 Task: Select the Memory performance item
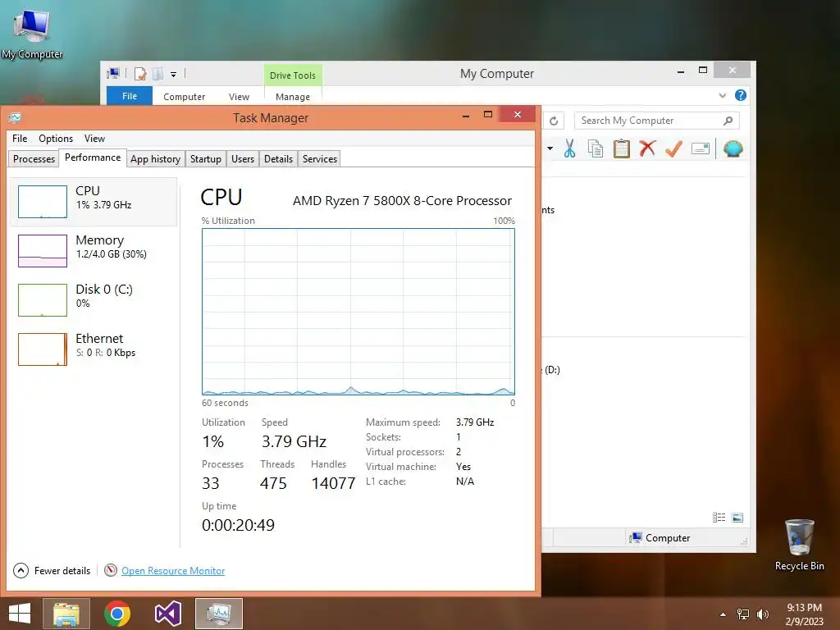pyautogui.click(x=94, y=251)
